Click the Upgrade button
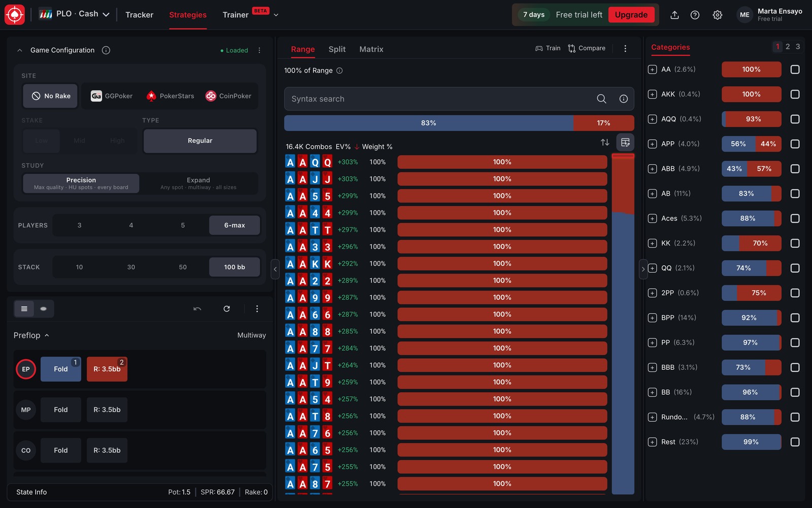 click(x=631, y=15)
